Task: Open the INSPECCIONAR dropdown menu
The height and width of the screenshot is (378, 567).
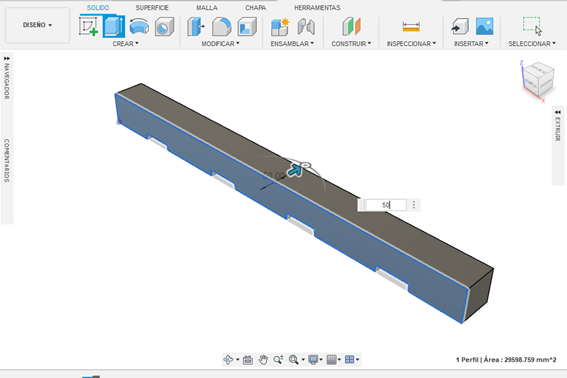Action: (411, 43)
